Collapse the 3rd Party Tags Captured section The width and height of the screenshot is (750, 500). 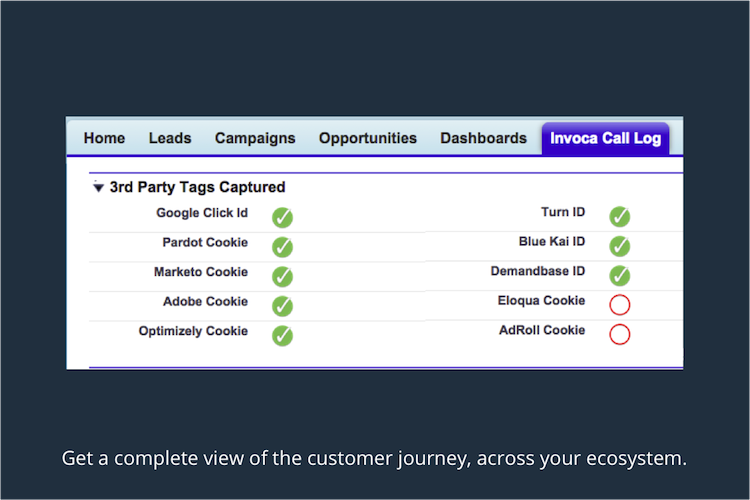[98, 187]
